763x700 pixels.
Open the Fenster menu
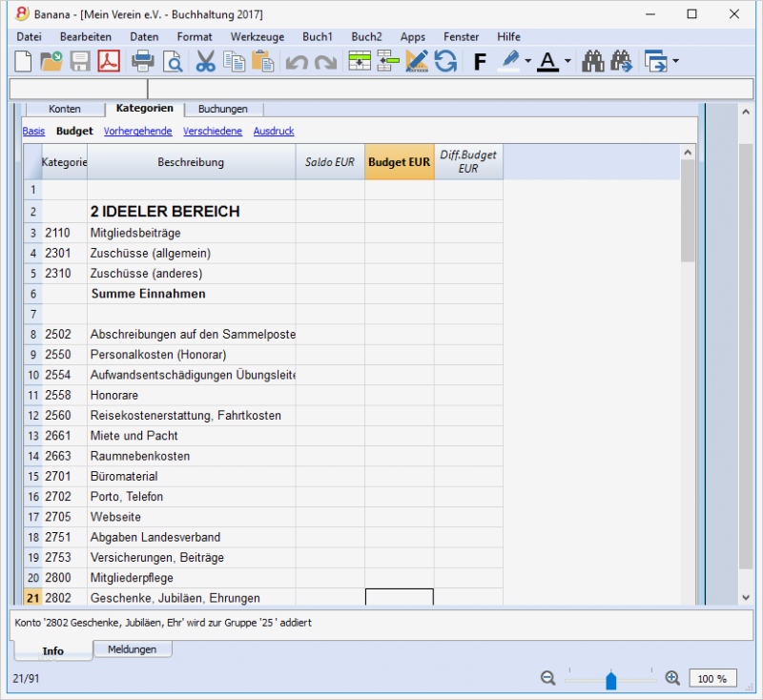tap(461, 37)
